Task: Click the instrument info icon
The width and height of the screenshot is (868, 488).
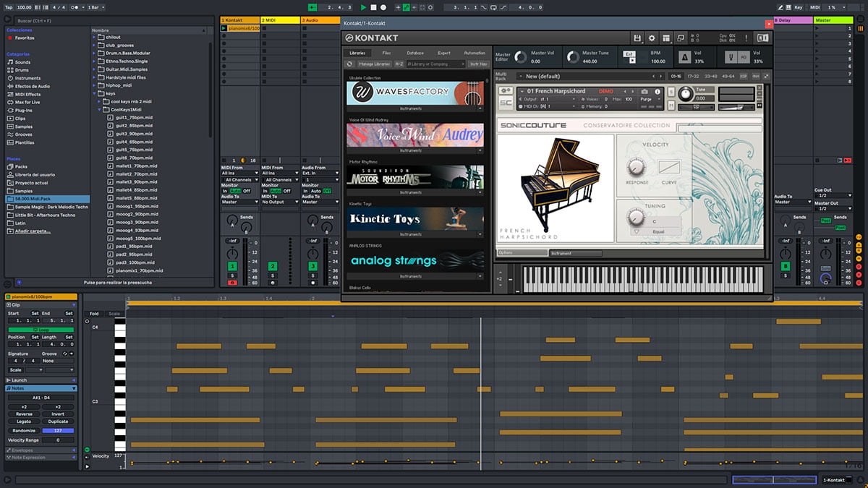Action: tap(657, 91)
